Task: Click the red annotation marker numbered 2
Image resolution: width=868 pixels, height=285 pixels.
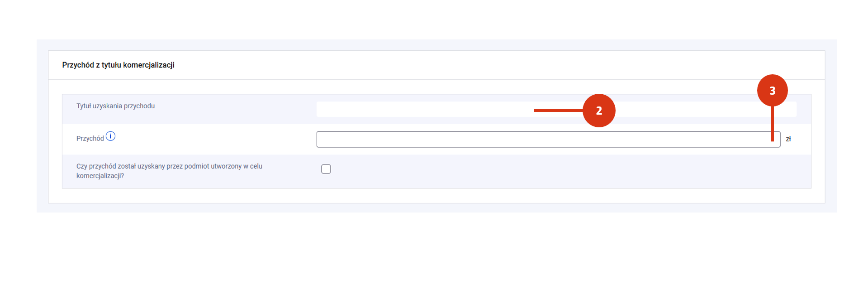Action: click(x=599, y=111)
